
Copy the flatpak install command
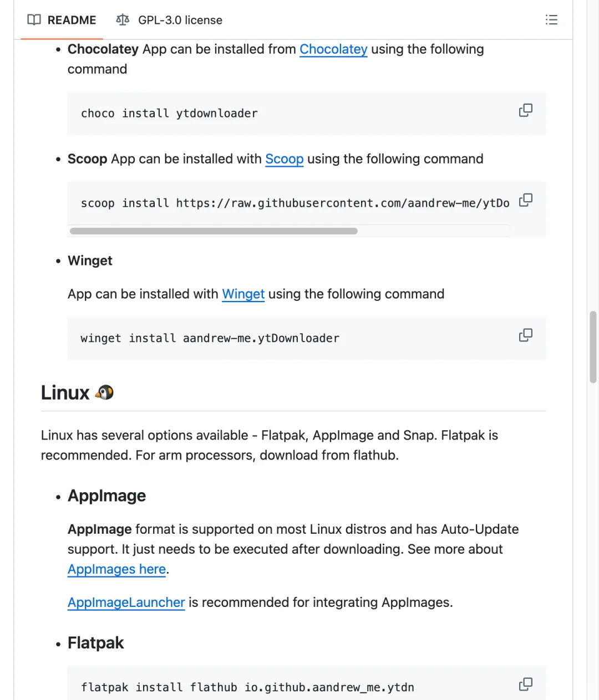pyautogui.click(x=525, y=684)
